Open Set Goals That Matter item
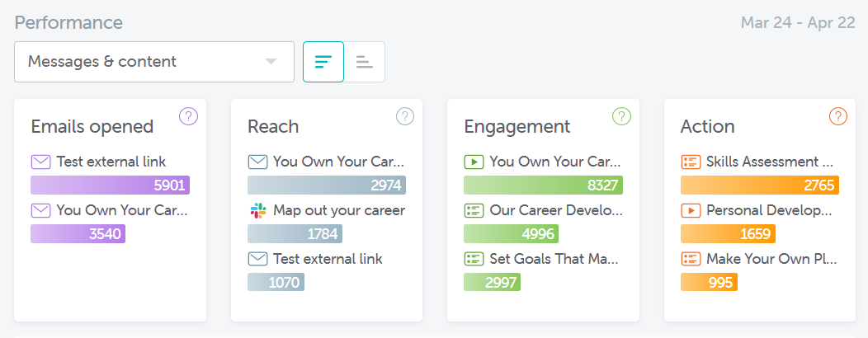Image resolution: width=868 pixels, height=338 pixels. tap(554, 259)
